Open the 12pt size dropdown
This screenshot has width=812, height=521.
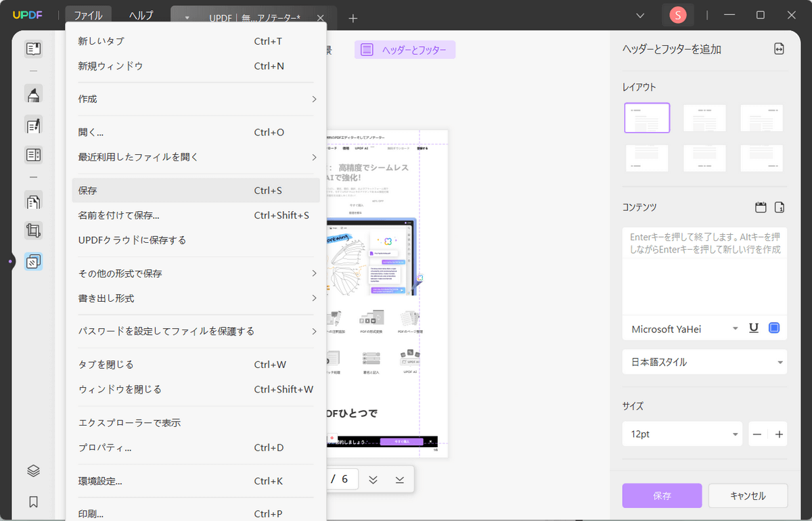click(682, 434)
